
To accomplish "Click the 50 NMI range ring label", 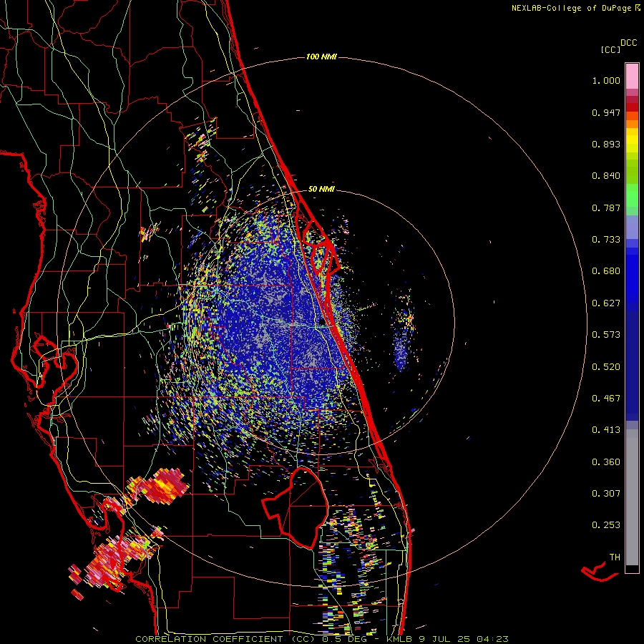I will tap(321, 189).
